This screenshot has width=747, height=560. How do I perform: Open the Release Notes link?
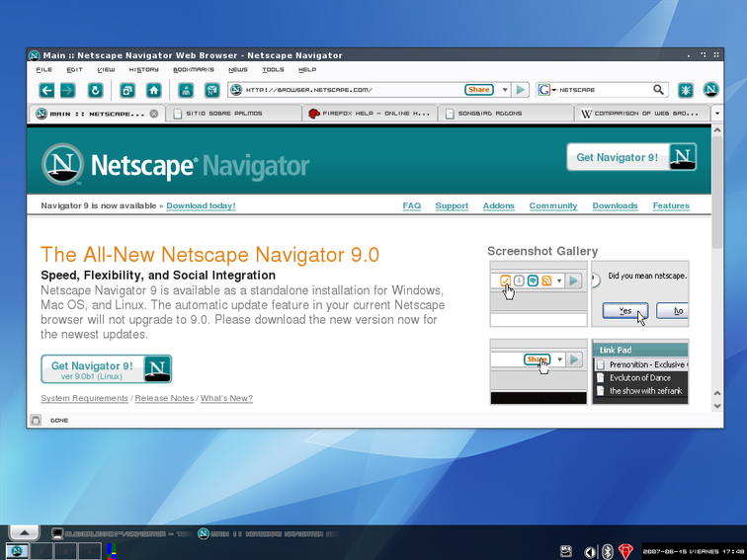point(164,398)
